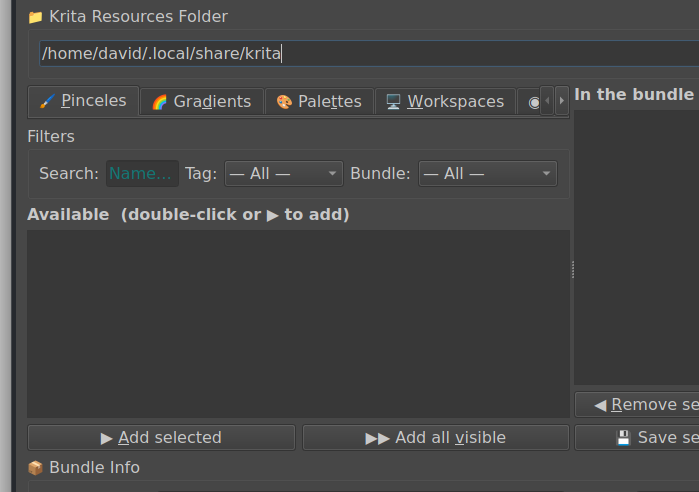Open the Bundle filter dropdown
The width and height of the screenshot is (699, 492).
coord(487,174)
